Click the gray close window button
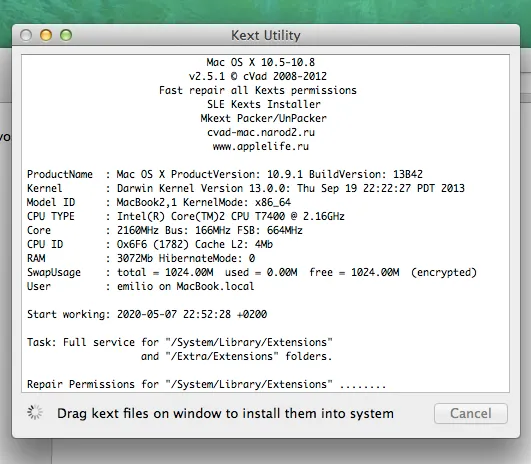Viewport: 531px width, 464px height. tap(26, 35)
